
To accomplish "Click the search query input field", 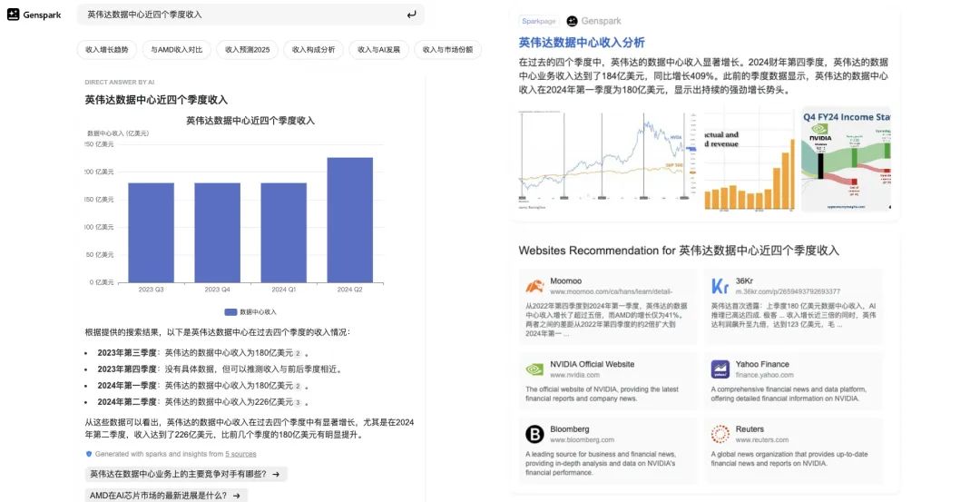I will pyautogui.click(x=250, y=15).
